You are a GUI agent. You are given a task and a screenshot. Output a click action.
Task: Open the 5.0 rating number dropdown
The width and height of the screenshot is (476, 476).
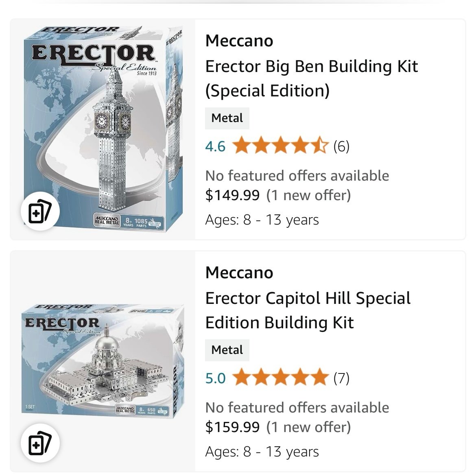click(x=215, y=378)
